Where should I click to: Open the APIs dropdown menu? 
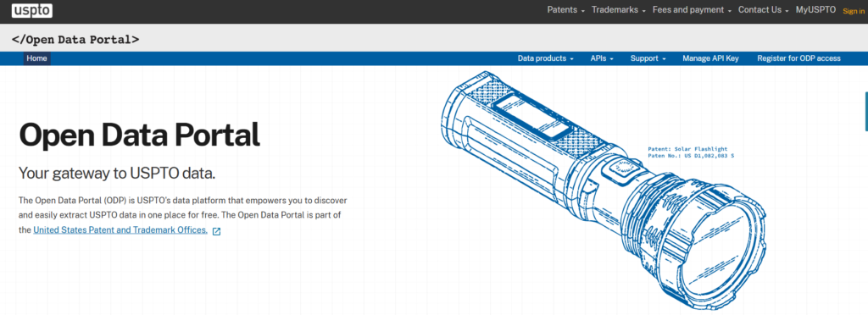[602, 58]
